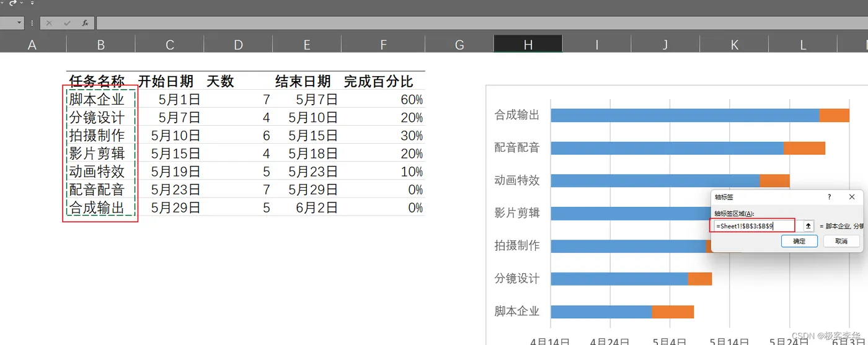Screen dimensions: 868x345
Task: Click the 动画特效 axis label on the chart
Action: 517,180
